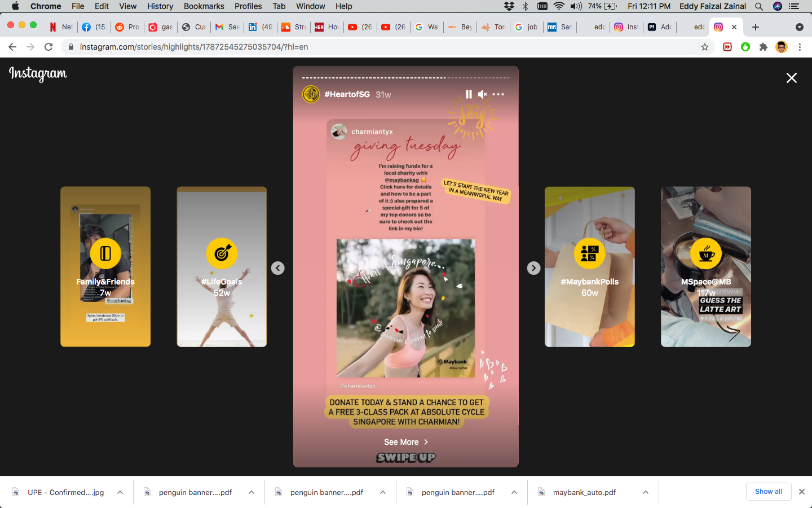Open the Extensions puzzle icon
Viewport: 812px width, 508px height.
(764, 47)
